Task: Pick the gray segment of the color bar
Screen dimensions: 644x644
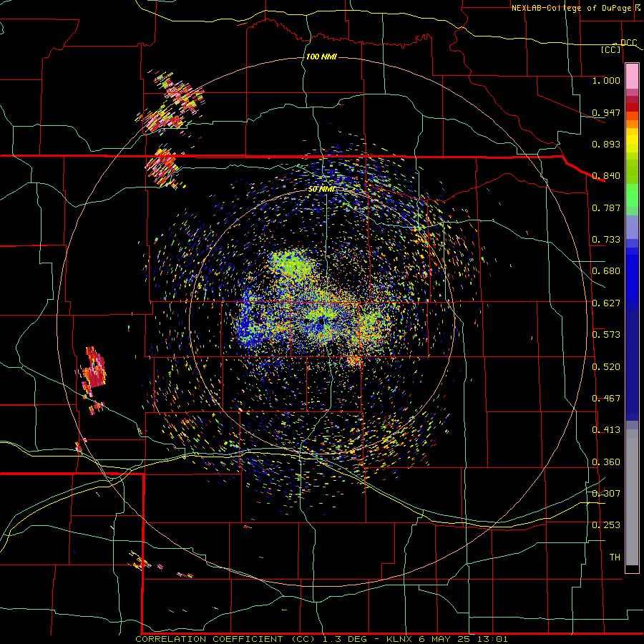Action: [x=632, y=497]
